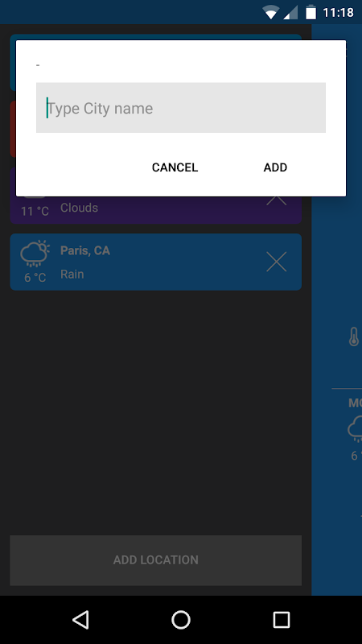This screenshot has height=644, width=362.
Task: Remove the Clouds 11 °C location
Action: [276, 200]
